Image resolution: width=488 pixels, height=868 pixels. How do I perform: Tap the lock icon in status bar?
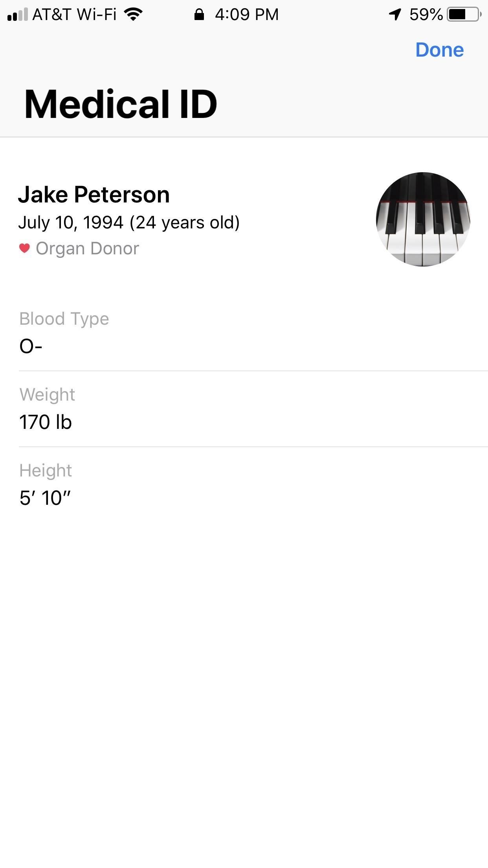199,15
